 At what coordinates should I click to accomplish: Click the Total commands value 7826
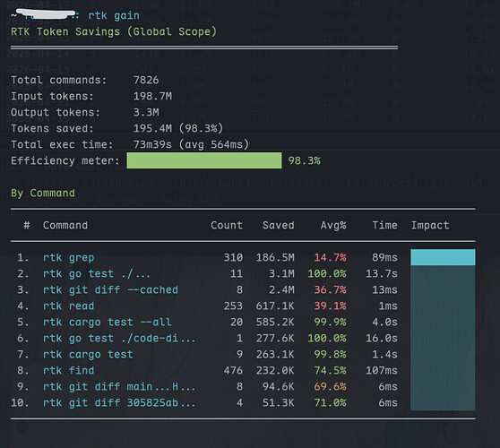point(146,80)
